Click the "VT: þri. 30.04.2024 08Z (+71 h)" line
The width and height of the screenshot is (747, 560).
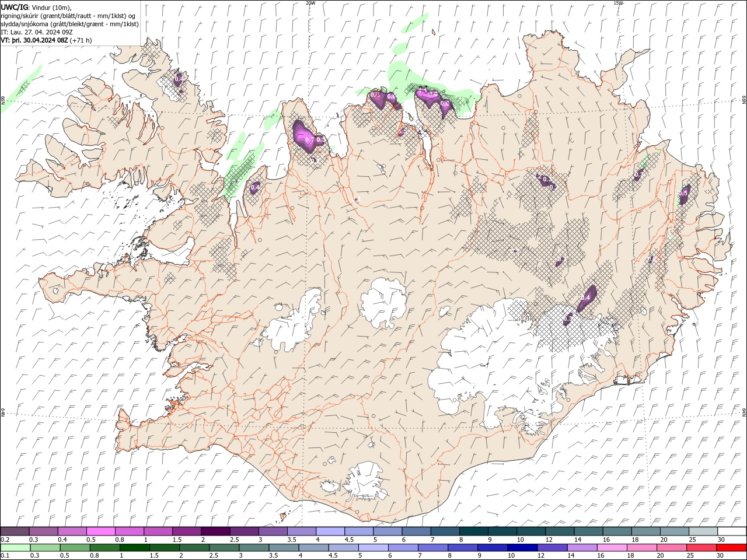(x=46, y=40)
